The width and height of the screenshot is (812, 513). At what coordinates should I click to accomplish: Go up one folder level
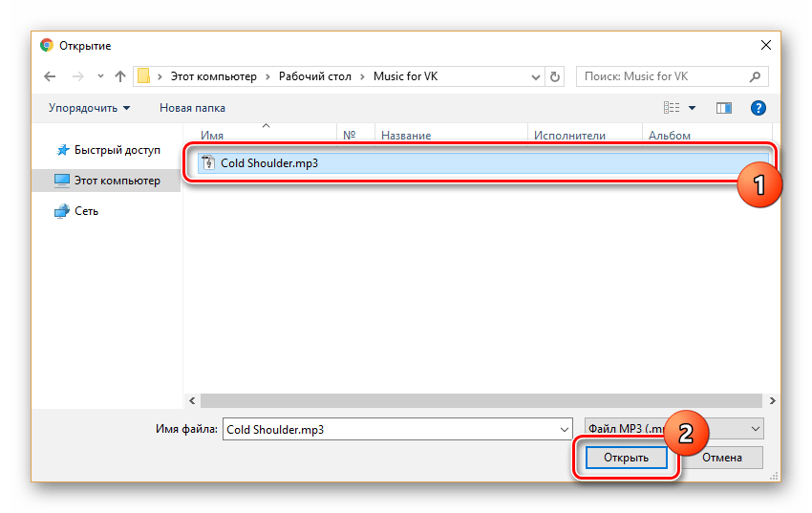(x=120, y=76)
